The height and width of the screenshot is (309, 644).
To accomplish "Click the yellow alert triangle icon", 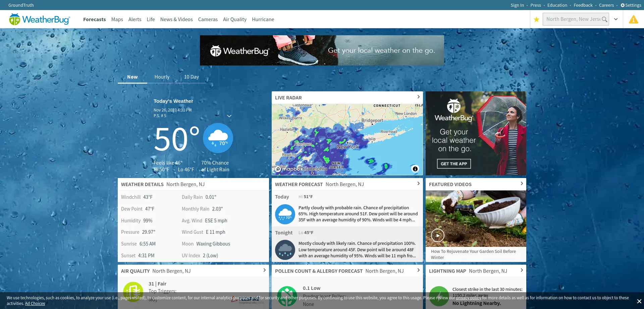I will click(633, 19).
